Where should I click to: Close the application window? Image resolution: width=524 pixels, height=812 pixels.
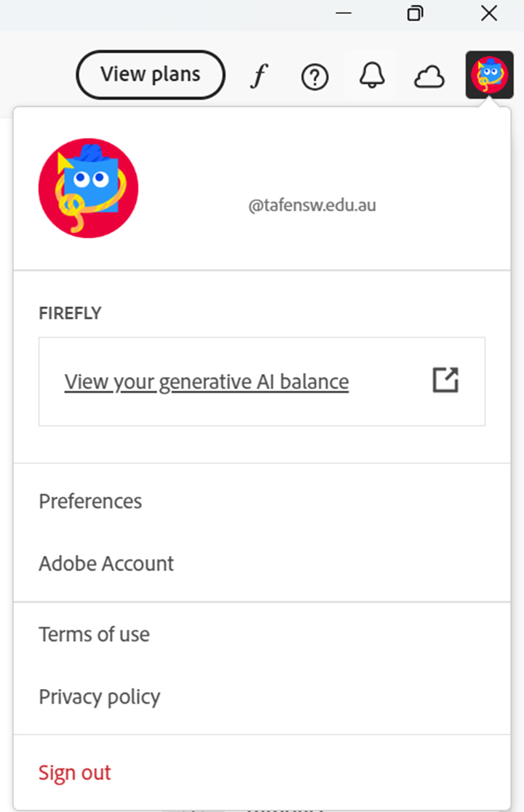pos(489,14)
